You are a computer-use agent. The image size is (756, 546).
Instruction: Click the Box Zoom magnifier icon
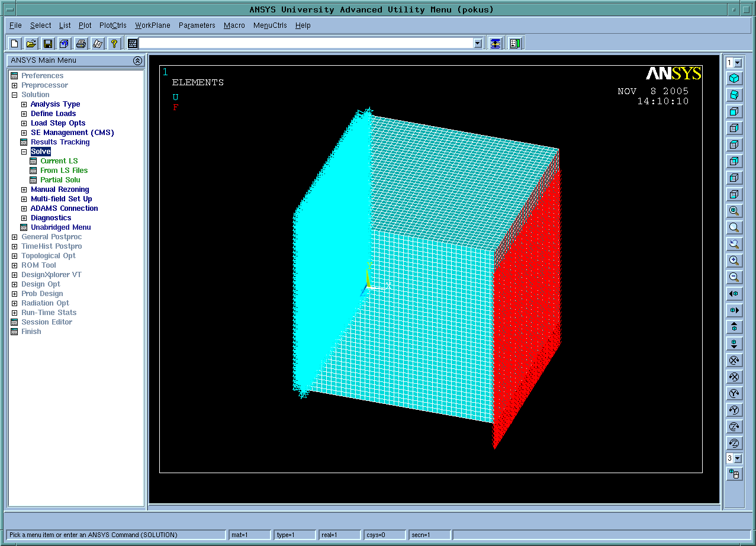[734, 227]
